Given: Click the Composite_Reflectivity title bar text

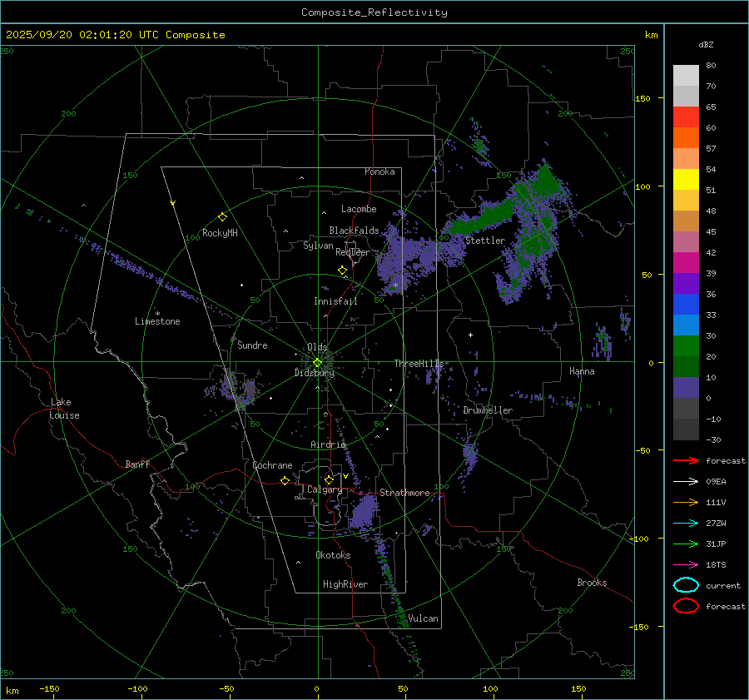Looking at the screenshot, I should tap(374, 12).
